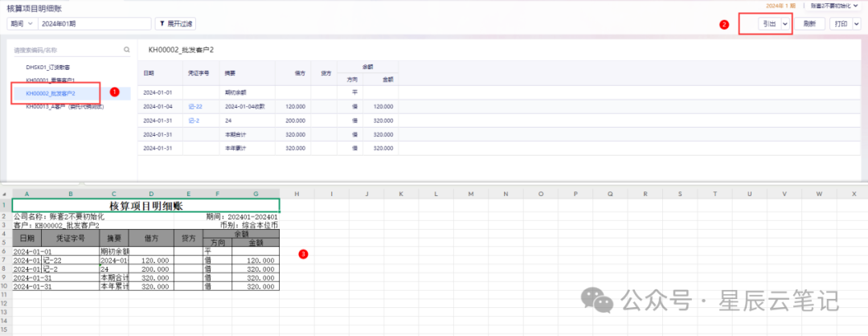The width and height of the screenshot is (868, 336).
Task: Select spreadsheet column header P
Action: point(575,194)
